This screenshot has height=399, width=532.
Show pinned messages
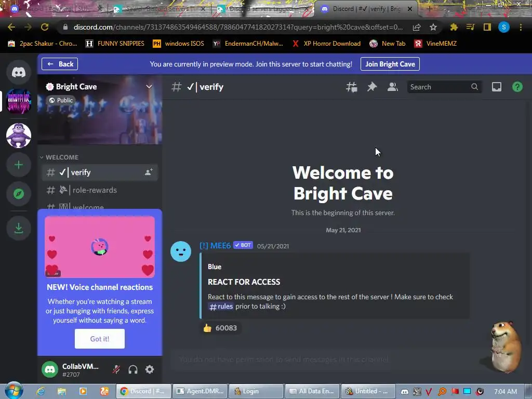click(x=372, y=87)
